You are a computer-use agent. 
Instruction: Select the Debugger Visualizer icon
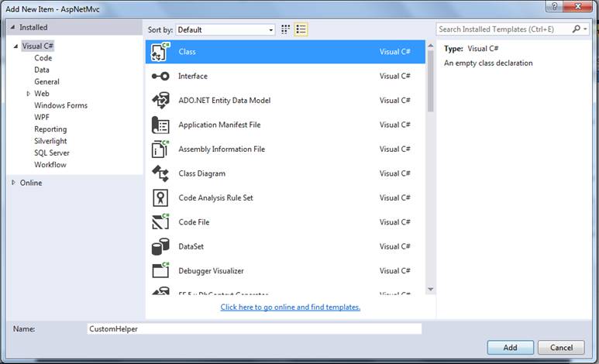[x=160, y=270]
